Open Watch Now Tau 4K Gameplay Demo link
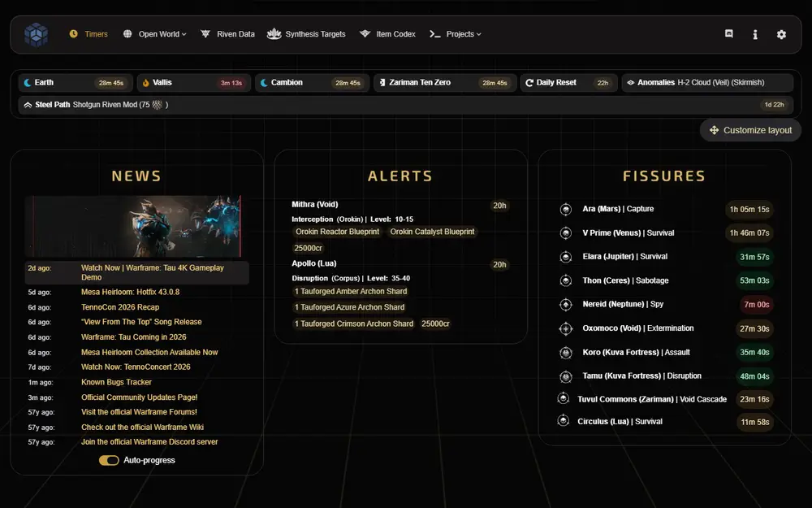This screenshot has width=812, height=508. (x=153, y=272)
